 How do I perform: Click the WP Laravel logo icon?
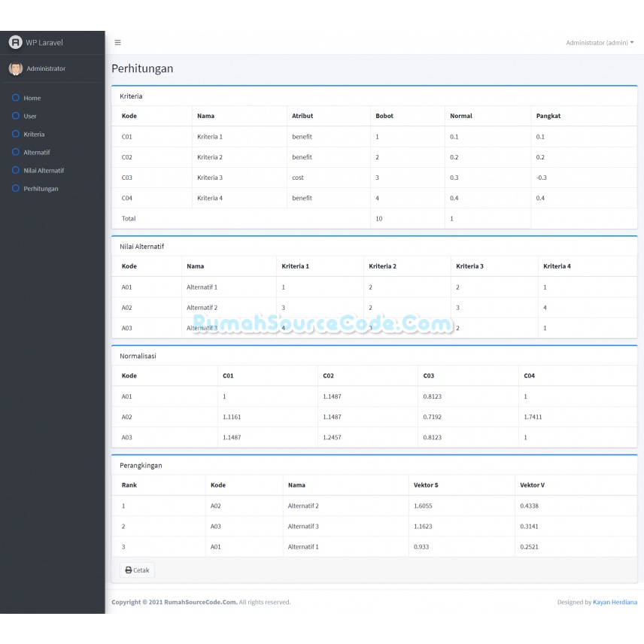[x=15, y=42]
